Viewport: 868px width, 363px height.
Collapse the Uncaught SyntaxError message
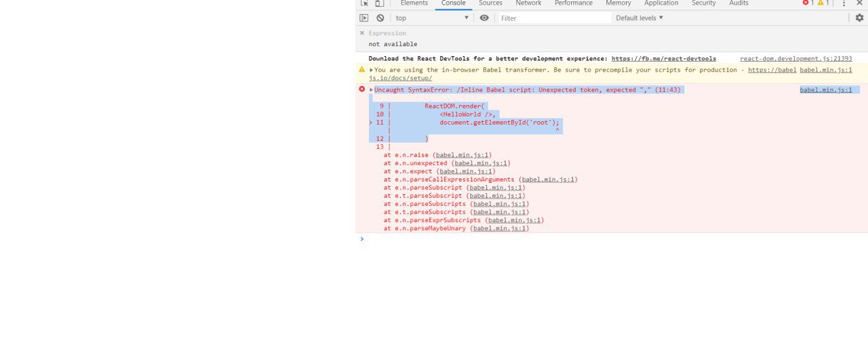tap(372, 89)
